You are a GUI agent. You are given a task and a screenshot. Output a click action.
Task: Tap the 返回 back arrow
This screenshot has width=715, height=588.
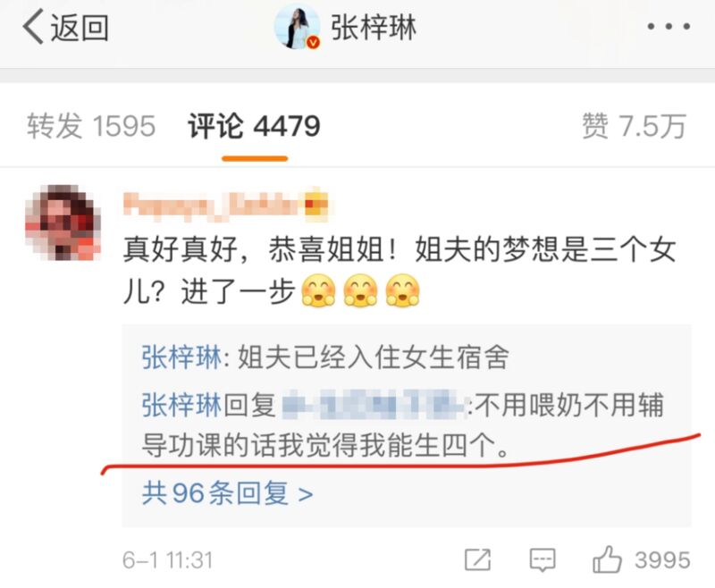pyautogui.click(x=65, y=27)
